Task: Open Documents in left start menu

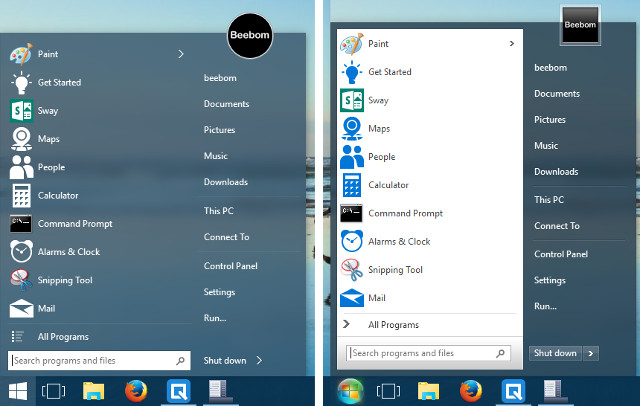Action: [227, 104]
